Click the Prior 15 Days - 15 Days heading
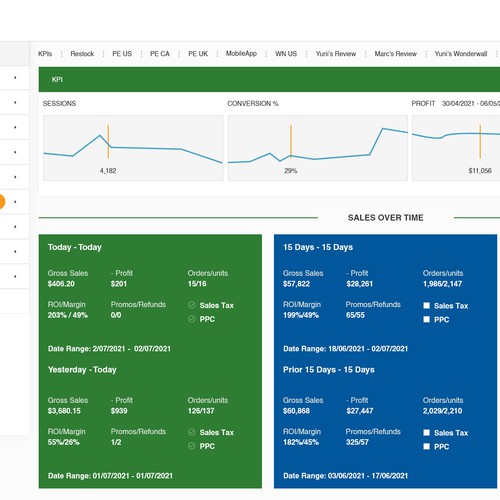 click(329, 370)
